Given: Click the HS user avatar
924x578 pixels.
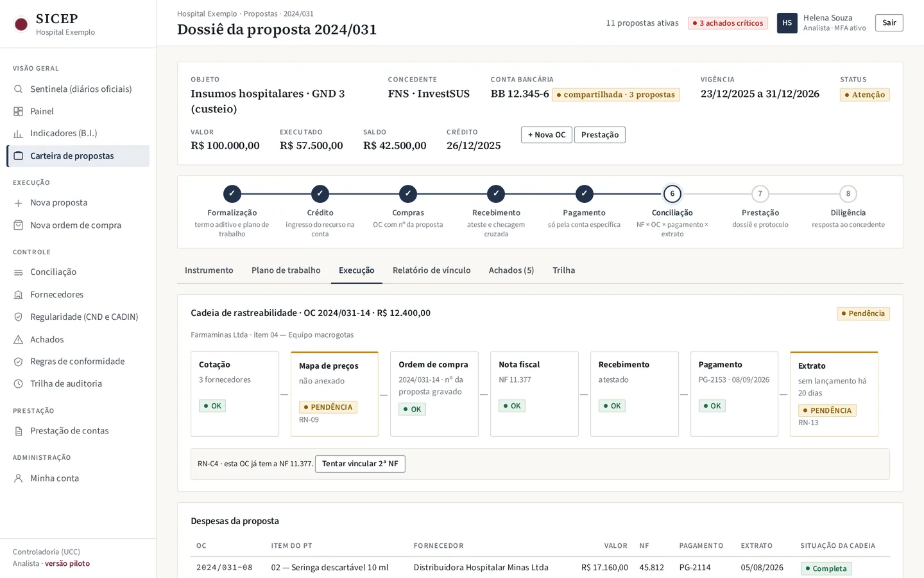Looking at the screenshot, I should click(787, 23).
